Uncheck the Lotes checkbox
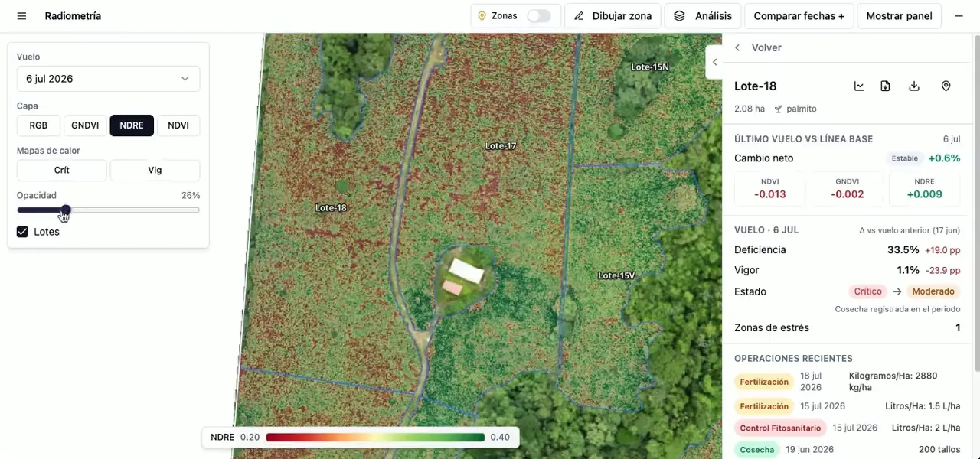Screen dimensions: 980x459 (x=23, y=232)
